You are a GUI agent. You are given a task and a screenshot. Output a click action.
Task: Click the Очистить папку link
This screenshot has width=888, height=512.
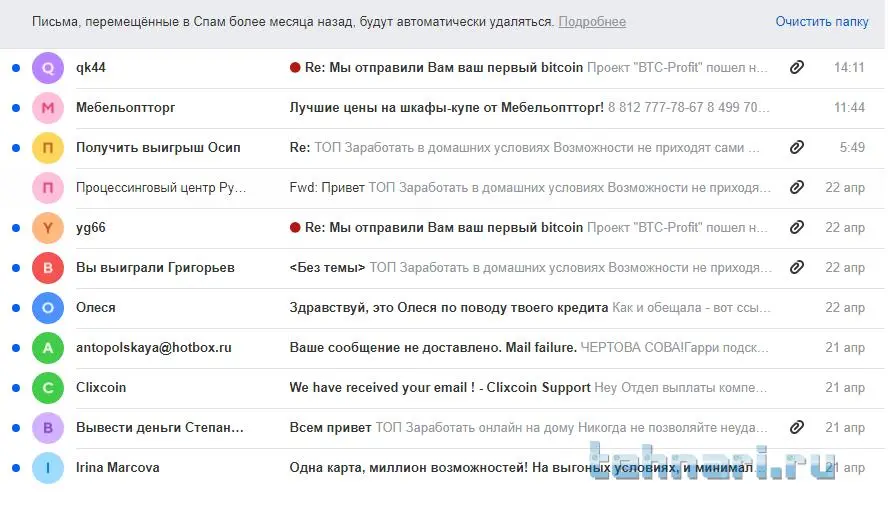(822, 22)
